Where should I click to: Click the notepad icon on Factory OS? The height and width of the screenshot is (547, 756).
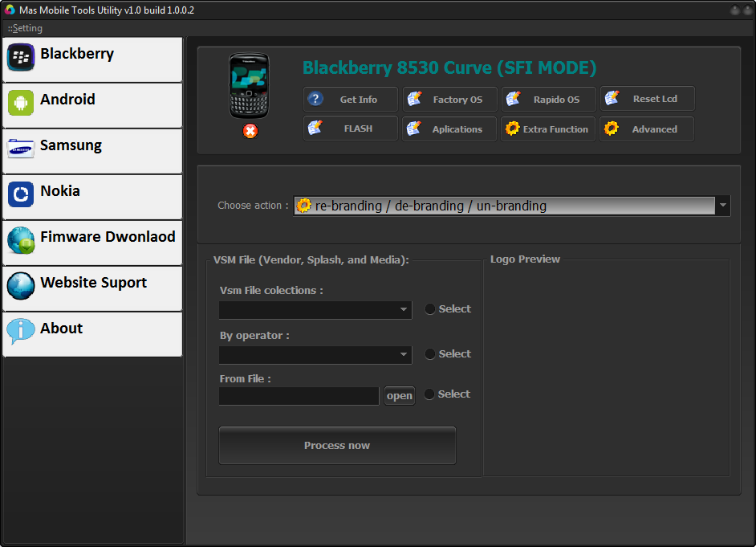(414, 99)
